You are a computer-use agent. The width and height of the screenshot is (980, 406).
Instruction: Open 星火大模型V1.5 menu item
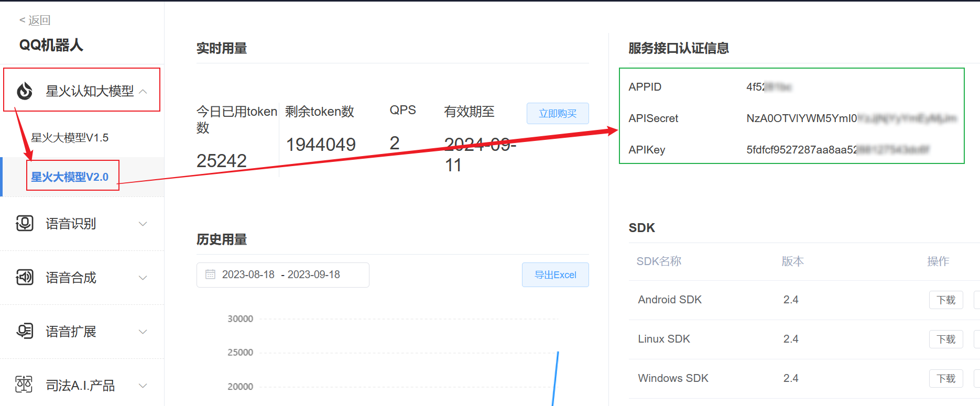click(70, 138)
